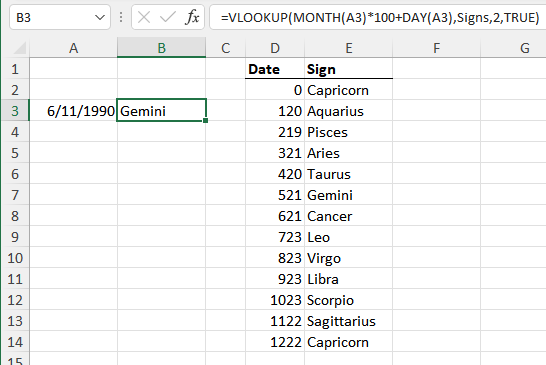
Task: Click into the VLOOKUP formula text
Action: (380, 17)
